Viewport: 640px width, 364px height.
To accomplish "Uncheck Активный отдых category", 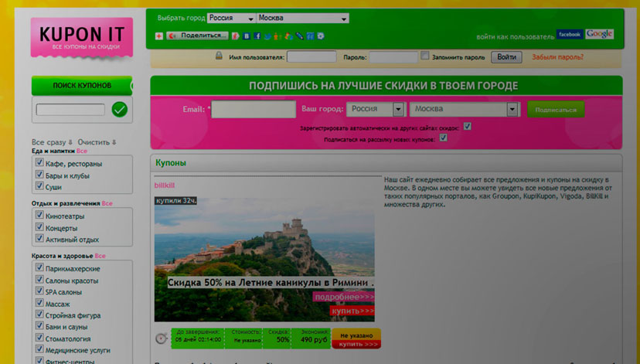I will click(39, 238).
